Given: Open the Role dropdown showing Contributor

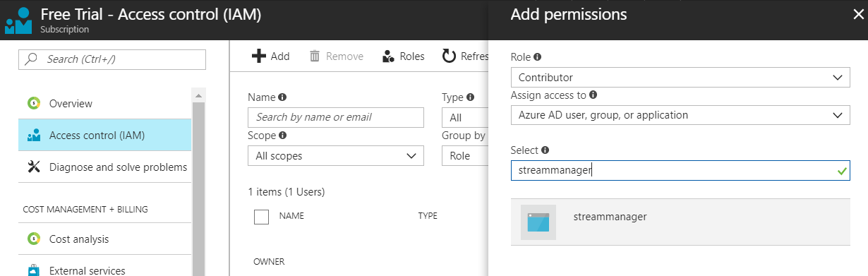Looking at the screenshot, I should tap(680, 78).
